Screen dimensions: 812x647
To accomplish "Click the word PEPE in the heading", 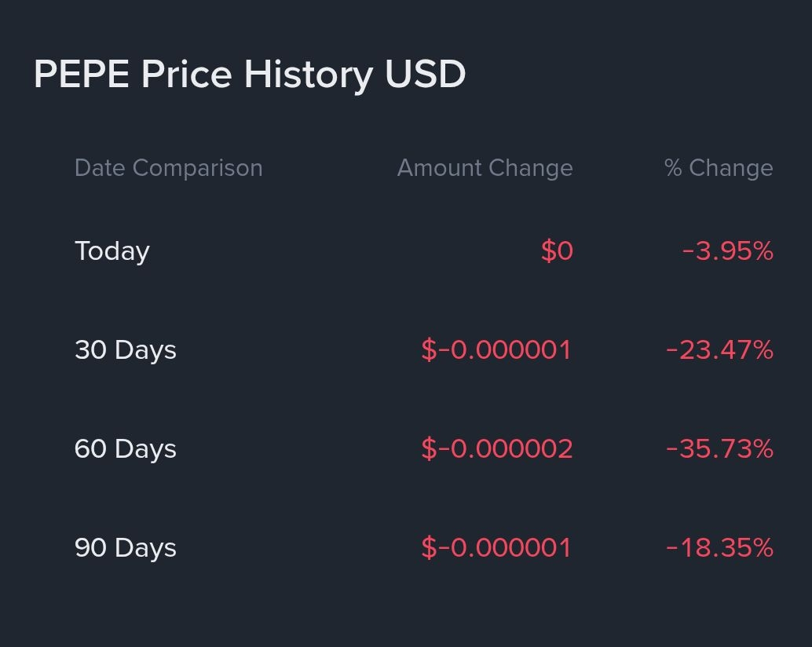I will [82, 75].
